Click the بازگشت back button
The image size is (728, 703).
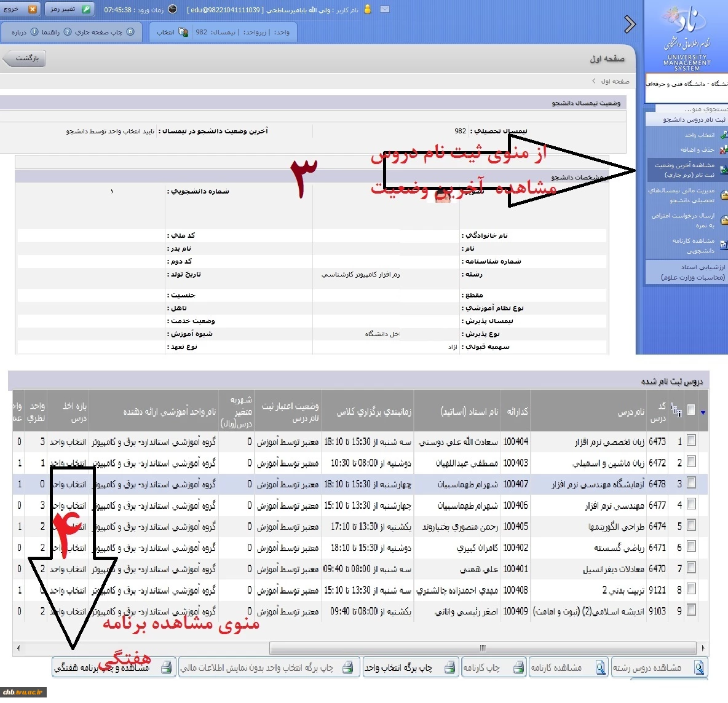[x=25, y=58]
